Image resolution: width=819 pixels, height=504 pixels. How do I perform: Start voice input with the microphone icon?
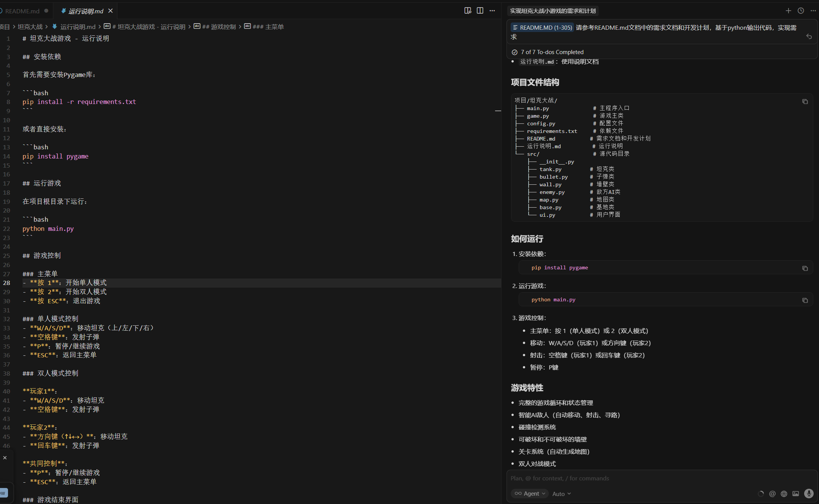[809, 494]
